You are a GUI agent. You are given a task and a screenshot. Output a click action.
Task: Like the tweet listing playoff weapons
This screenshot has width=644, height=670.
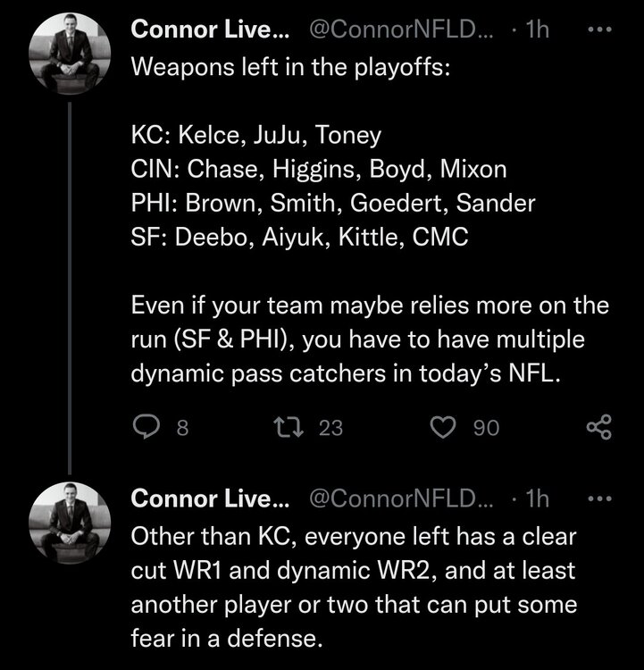tap(443, 429)
